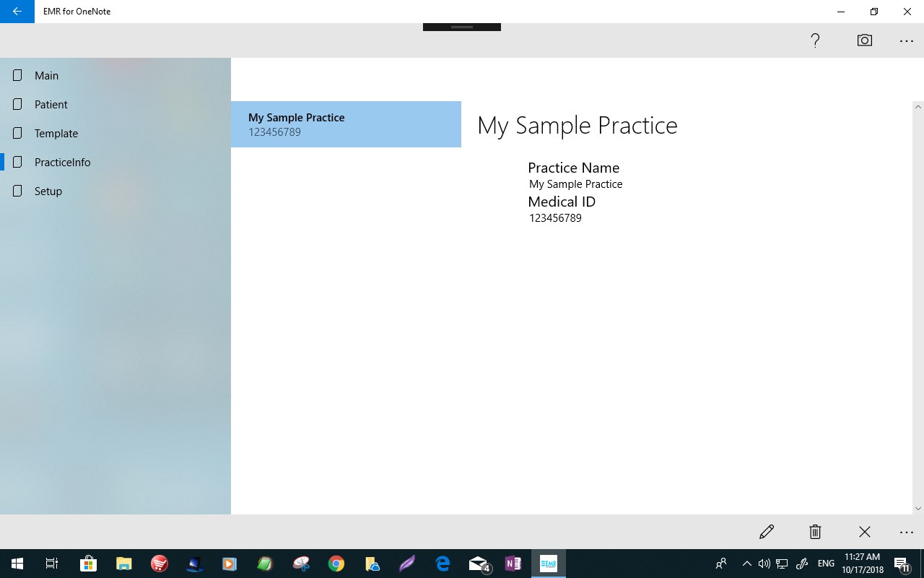Select the pencil Edit icon in the app bar

tap(767, 532)
